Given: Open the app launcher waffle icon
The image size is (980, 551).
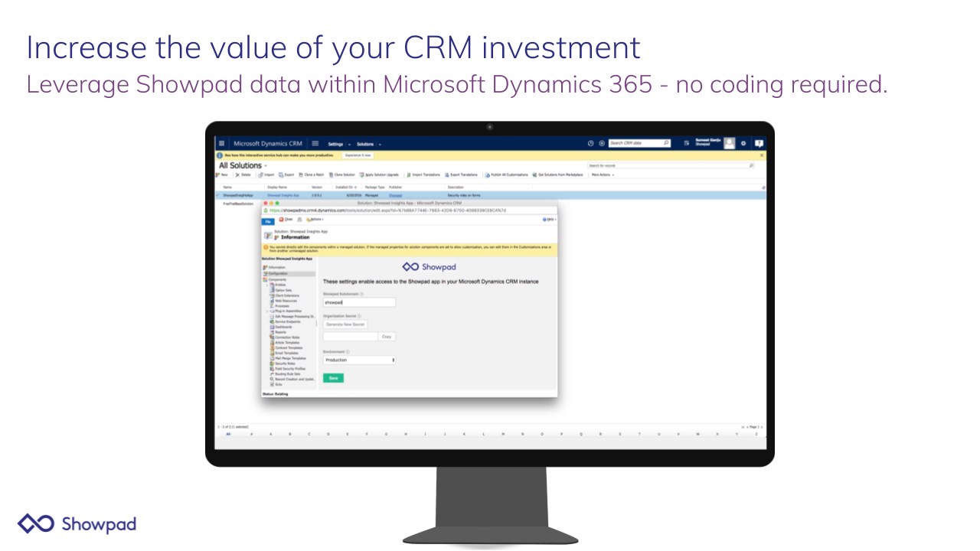Looking at the screenshot, I should coord(222,143).
